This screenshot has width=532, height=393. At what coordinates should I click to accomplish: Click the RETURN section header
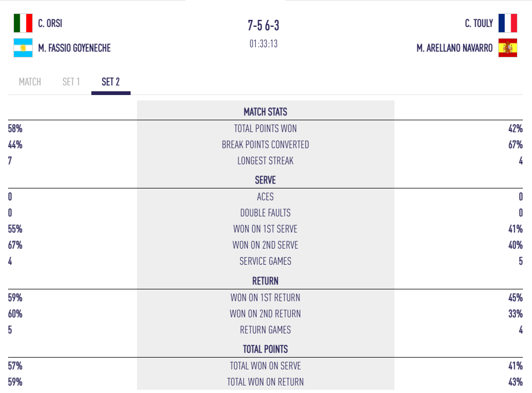265,281
